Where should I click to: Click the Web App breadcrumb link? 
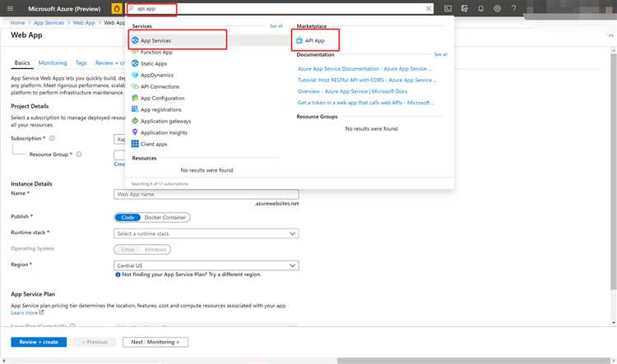pos(84,23)
